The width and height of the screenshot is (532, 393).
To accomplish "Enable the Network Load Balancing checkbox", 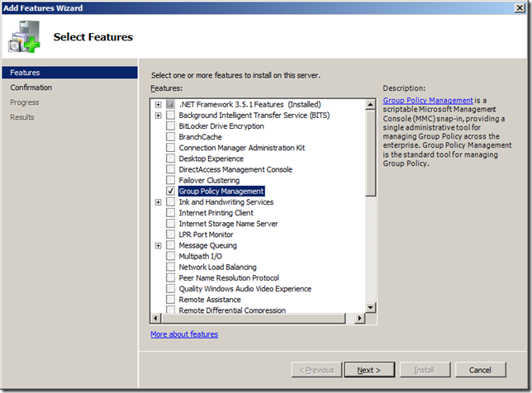I will click(171, 268).
